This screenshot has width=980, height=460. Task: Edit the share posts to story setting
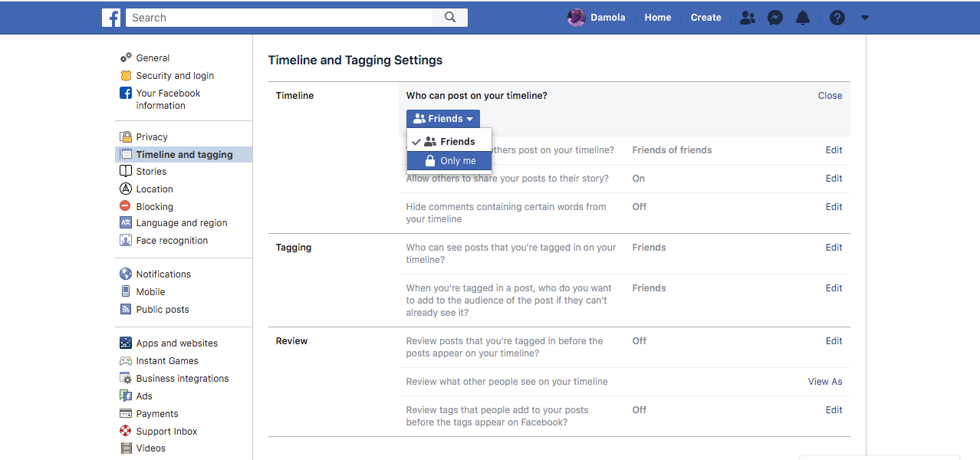coord(834,179)
